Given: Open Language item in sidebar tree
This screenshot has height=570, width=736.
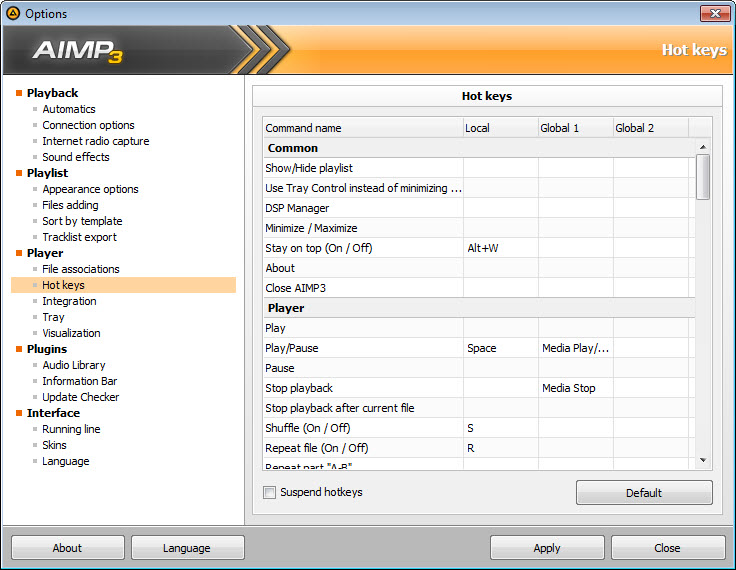Looking at the screenshot, I should point(66,461).
